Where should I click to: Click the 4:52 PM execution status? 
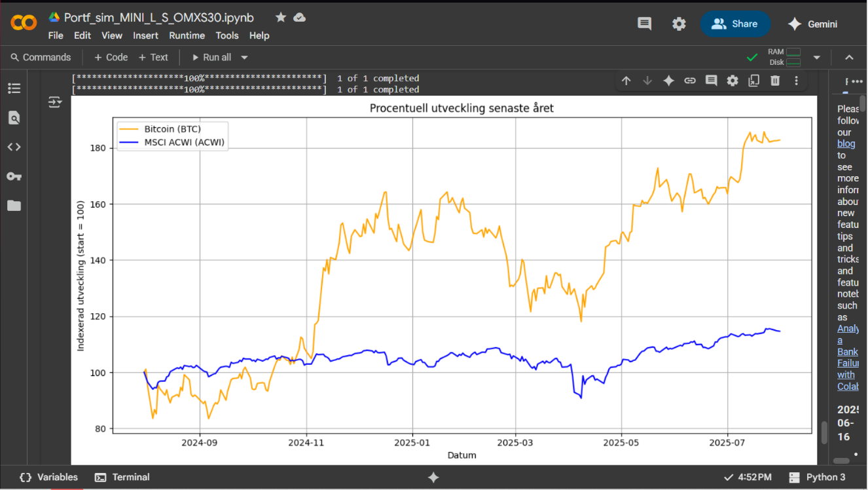tap(748, 477)
